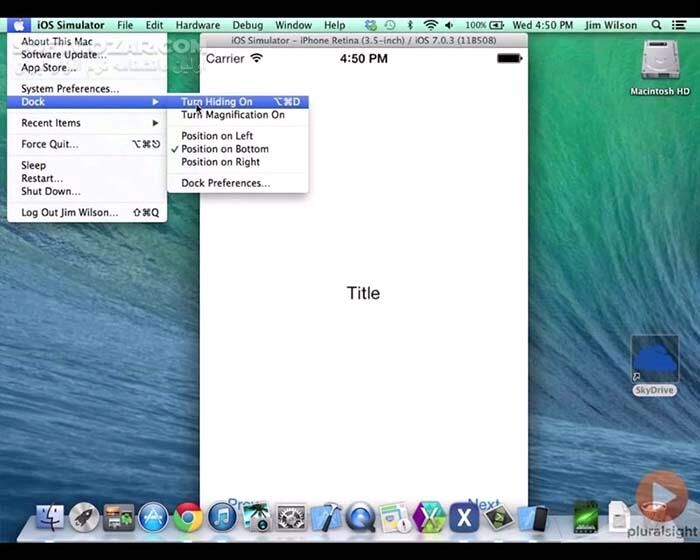Select Position on Bottom option
This screenshot has width=700, height=560.
pos(224,149)
